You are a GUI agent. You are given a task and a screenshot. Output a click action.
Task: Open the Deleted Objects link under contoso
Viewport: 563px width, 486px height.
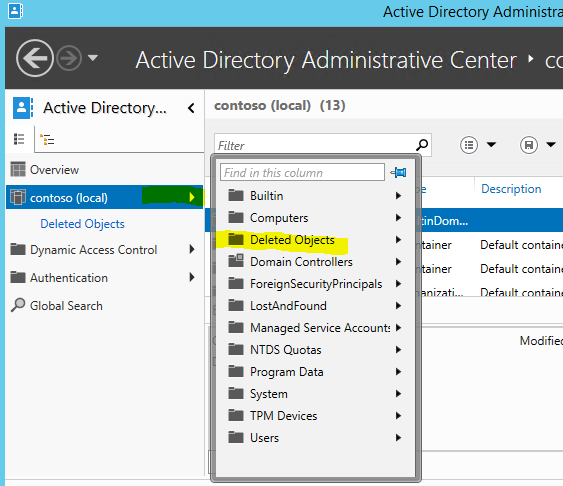pos(83,224)
